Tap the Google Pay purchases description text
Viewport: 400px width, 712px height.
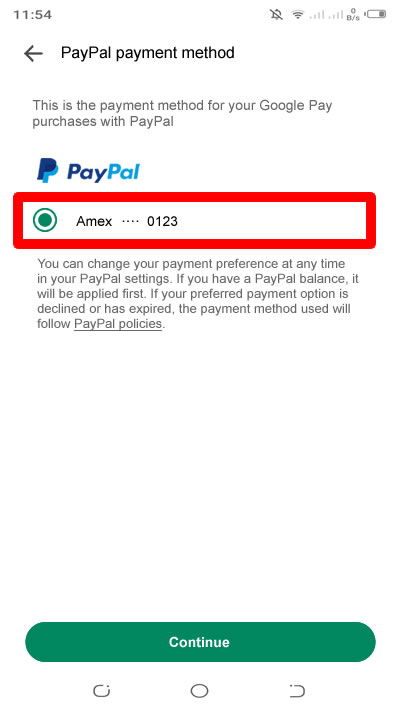click(x=182, y=114)
